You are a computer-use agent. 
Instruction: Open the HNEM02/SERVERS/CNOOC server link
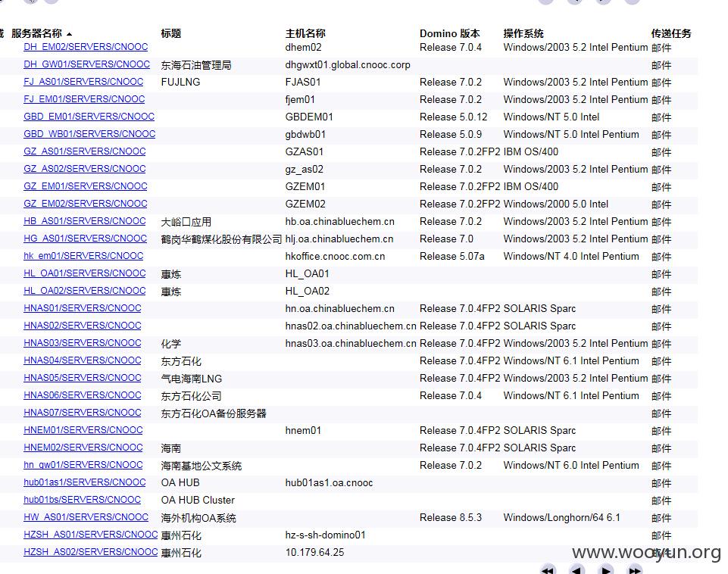tap(83, 447)
